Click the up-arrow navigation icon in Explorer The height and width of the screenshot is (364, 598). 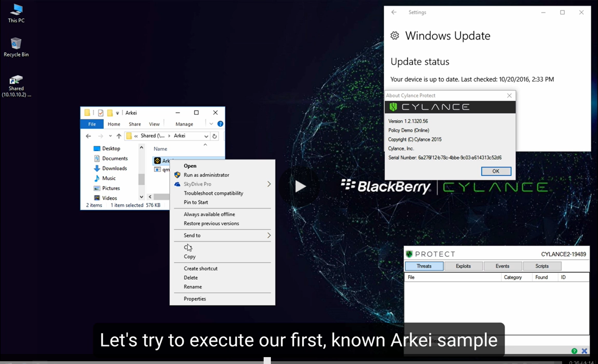(119, 136)
